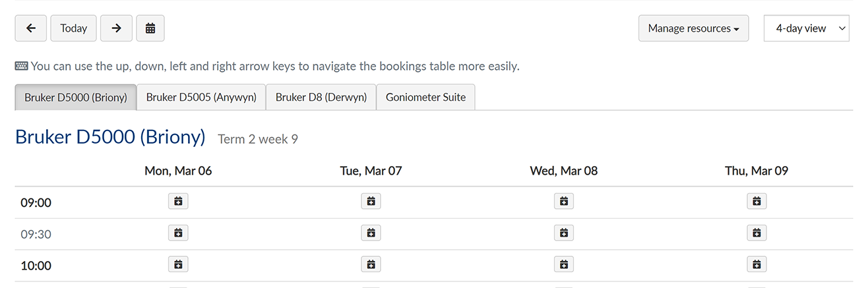Book the 10:00 slot on Tue, Mar 07
This screenshot has width=868, height=288.
point(371,264)
